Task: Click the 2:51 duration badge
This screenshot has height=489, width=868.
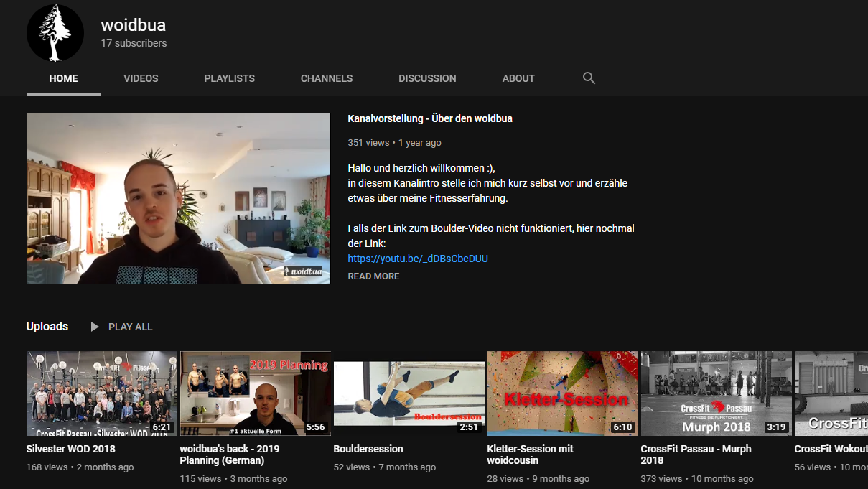Action: (470, 427)
